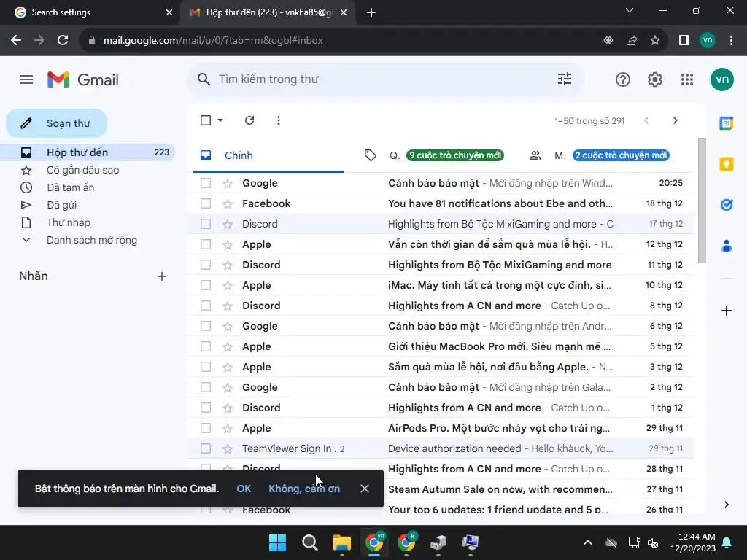
Task: Switch to the Chính inbox tab
Action: tap(268, 155)
